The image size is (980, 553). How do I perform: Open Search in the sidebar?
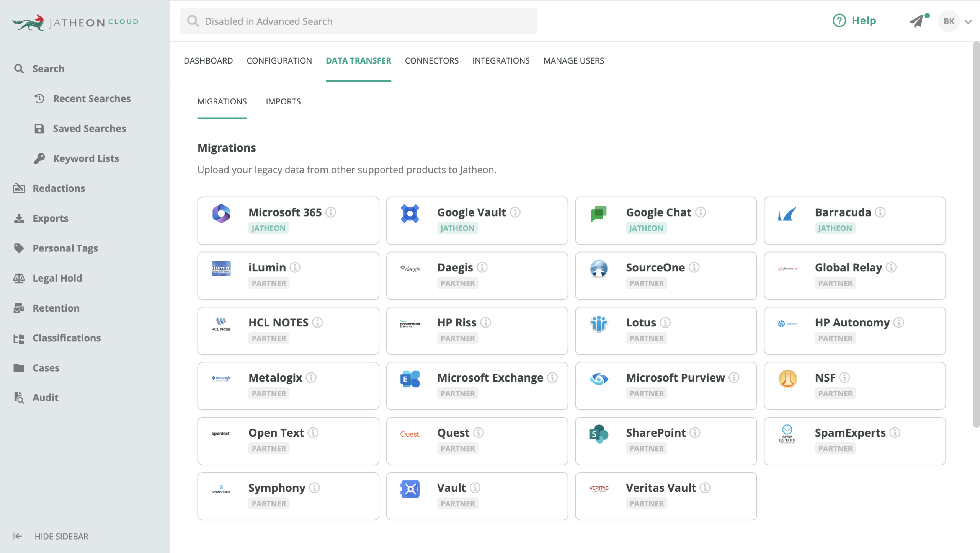(x=48, y=69)
